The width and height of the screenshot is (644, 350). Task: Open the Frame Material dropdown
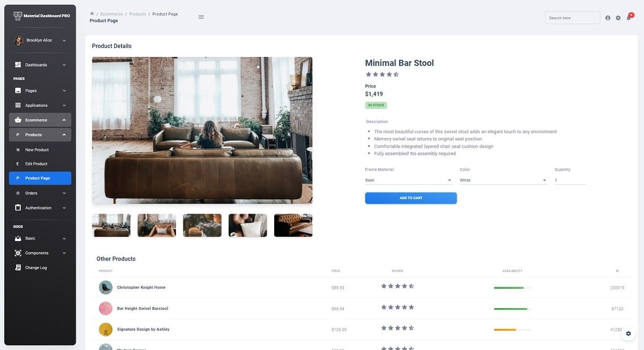point(408,180)
